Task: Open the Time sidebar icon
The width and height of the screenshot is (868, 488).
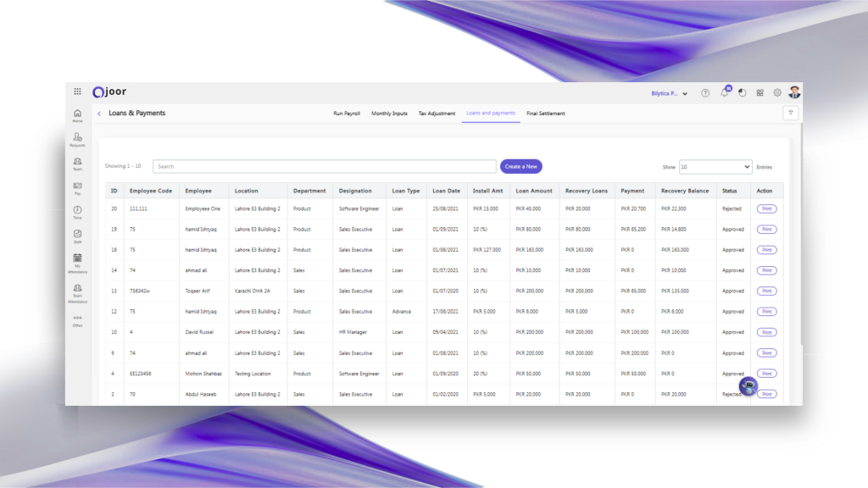Action: coord(77,211)
